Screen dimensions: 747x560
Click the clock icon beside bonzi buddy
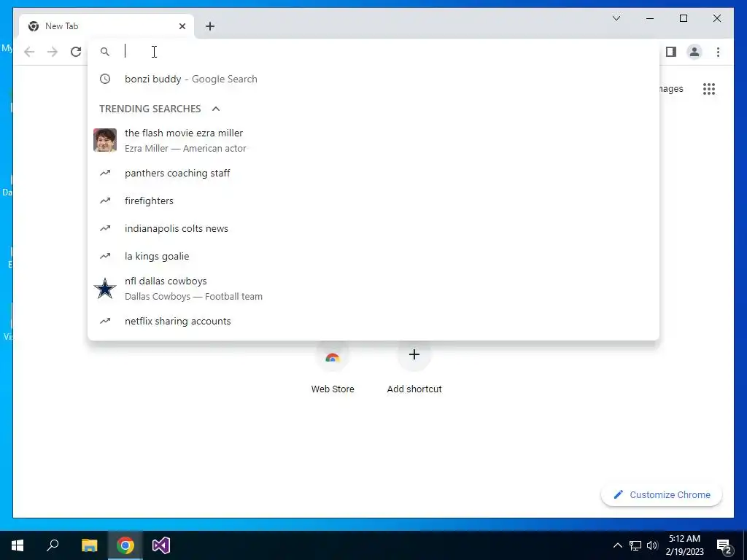click(105, 79)
